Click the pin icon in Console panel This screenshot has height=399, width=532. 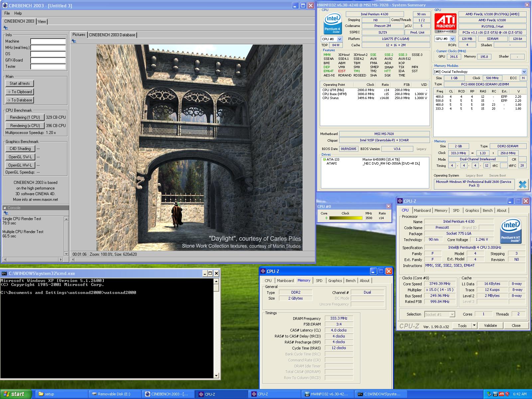[x=6, y=213]
